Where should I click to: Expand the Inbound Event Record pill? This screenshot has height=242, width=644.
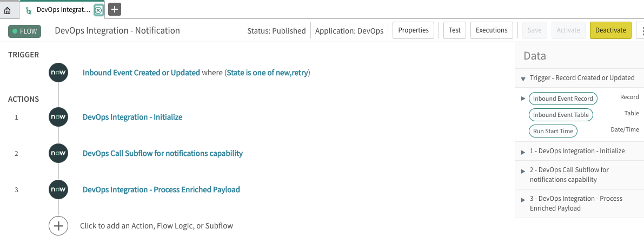click(x=523, y=99)
